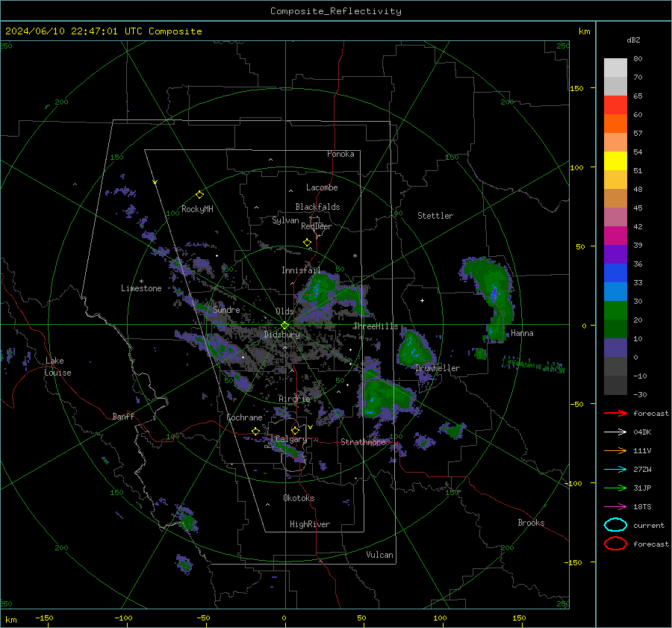This screenshot has height=628, width=672.
Task: Select the Blackfalds label on the map
Action: (x=317, y=207)
